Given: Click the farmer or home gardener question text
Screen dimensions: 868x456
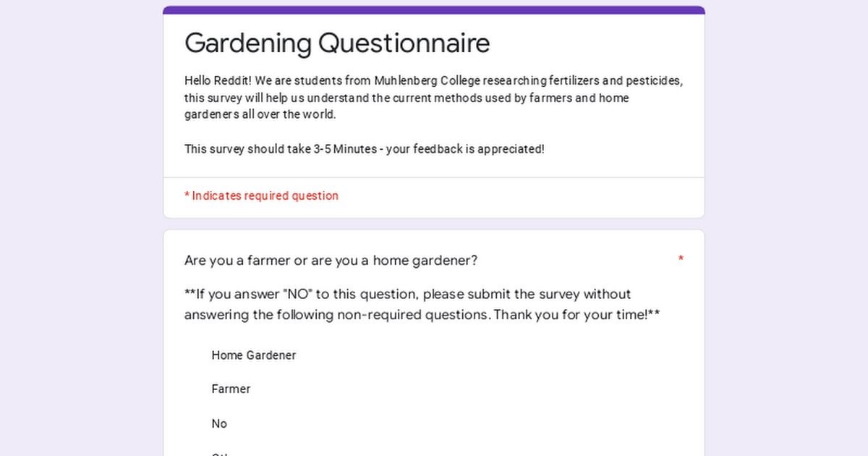Looking at the screenshot, I should click(331, 261).
